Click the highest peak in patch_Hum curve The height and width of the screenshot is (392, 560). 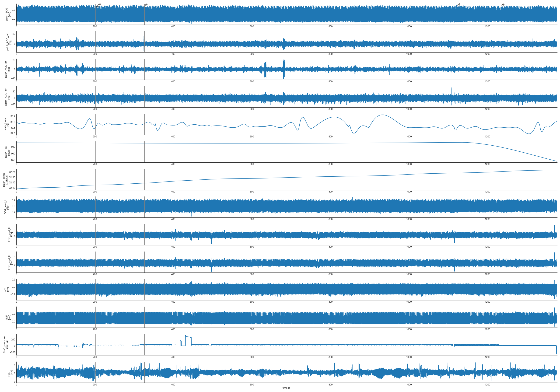coord(382,115)
